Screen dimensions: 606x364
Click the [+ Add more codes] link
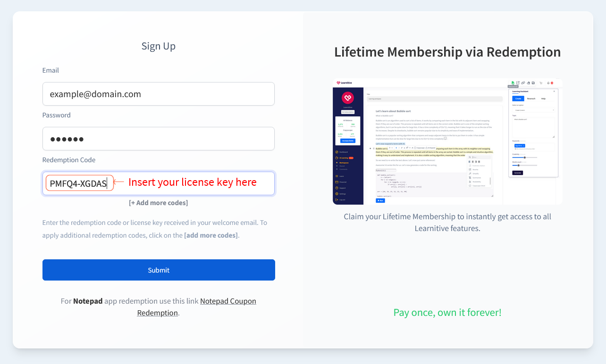click(x=159, y=203)
